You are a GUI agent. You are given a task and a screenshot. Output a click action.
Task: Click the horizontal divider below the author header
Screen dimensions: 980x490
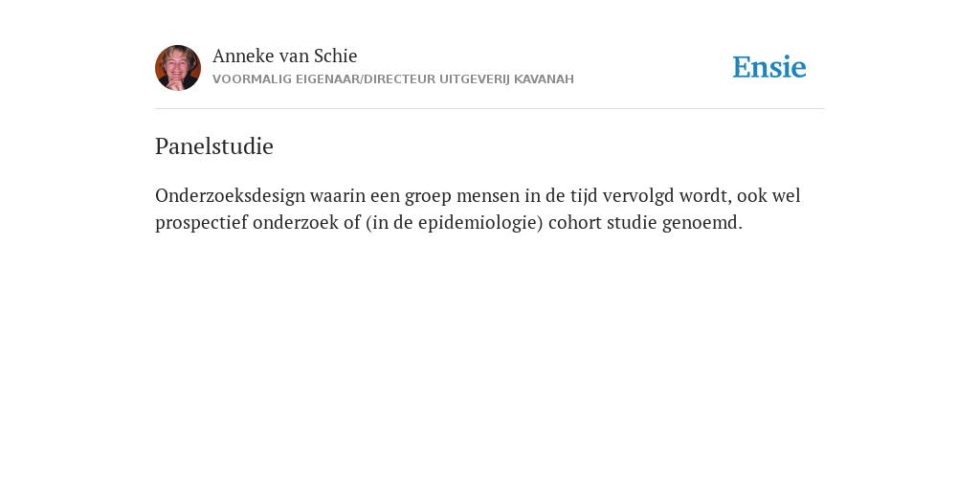490,109
